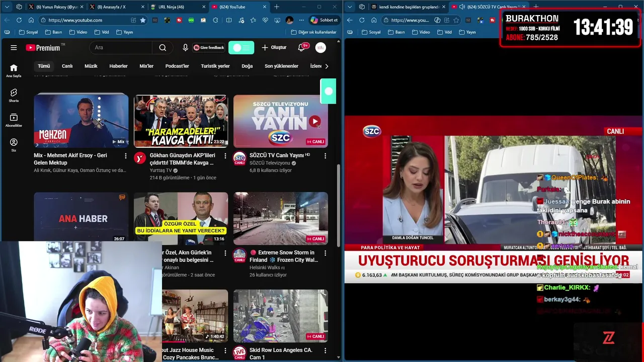Open options menu for Gökhan Günaydın video

pyautogui.click(x=225, y=156)
